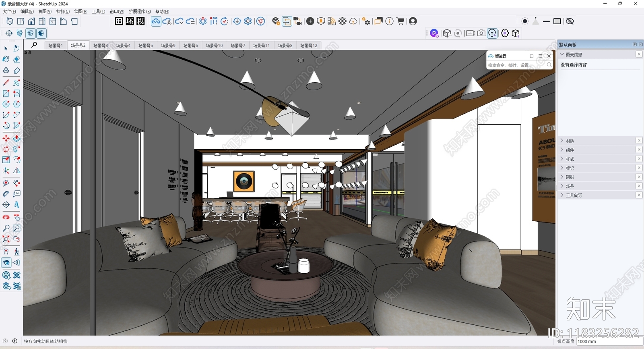Select the arrow Select tool
The width and height of the screenshot is (644, 349).
[x=6, y=48]
